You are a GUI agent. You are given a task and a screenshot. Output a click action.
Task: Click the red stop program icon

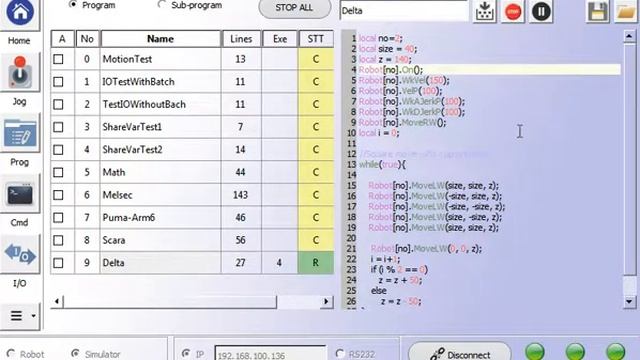(513, 11)
